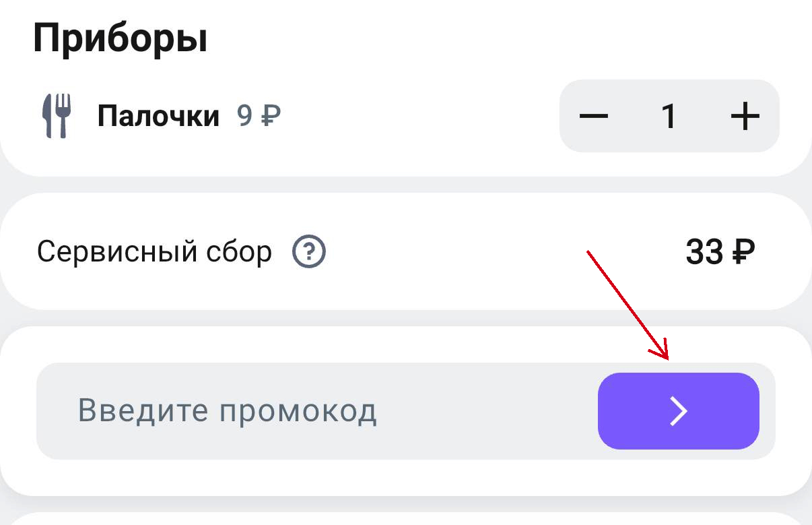Decrease the Палочки quantity with minus
This screenshot has width=812, height=525.
point(593,117)
